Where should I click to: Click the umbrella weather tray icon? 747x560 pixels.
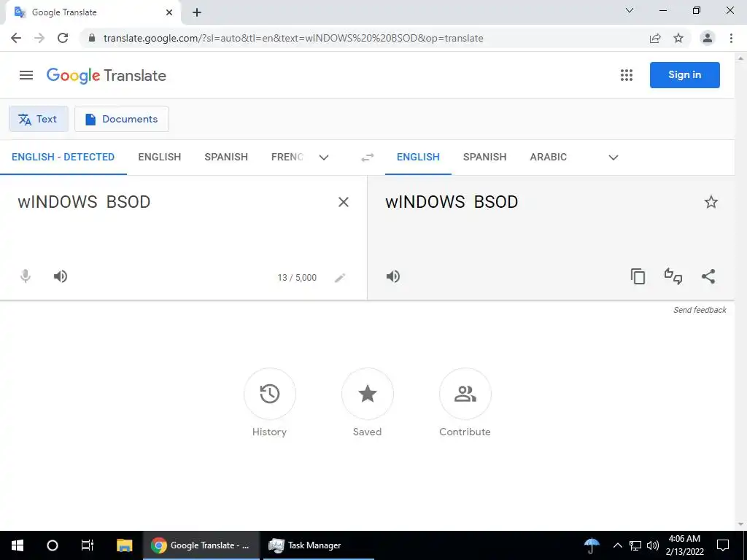tap(592, 545)
